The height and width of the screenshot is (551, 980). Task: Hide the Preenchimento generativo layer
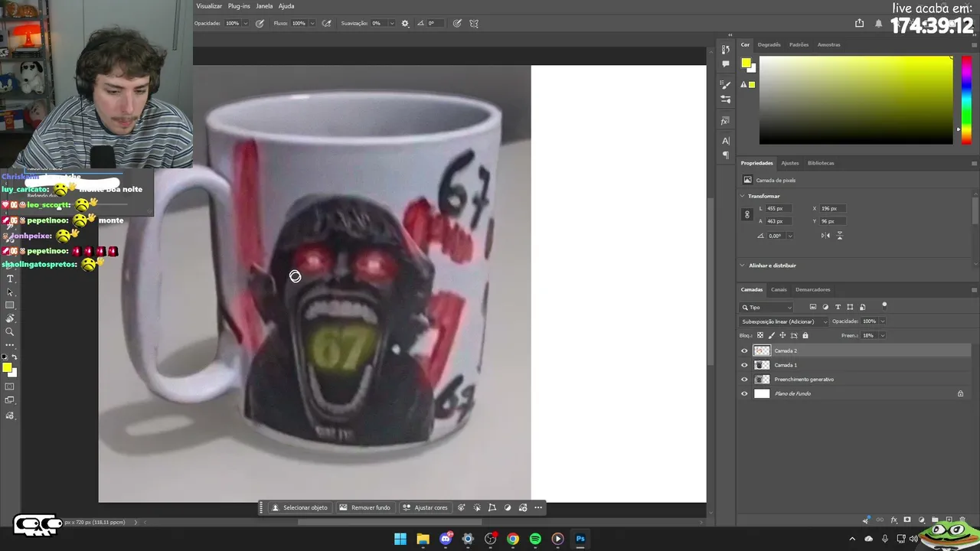tap(744, 380)
